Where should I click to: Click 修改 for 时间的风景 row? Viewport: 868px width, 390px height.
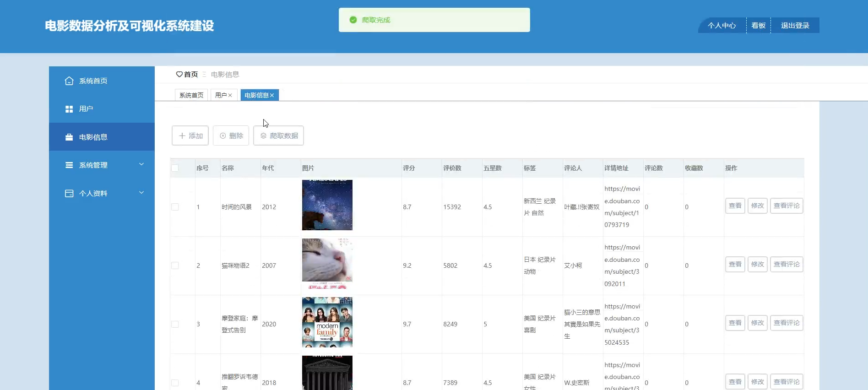(758, 206)
